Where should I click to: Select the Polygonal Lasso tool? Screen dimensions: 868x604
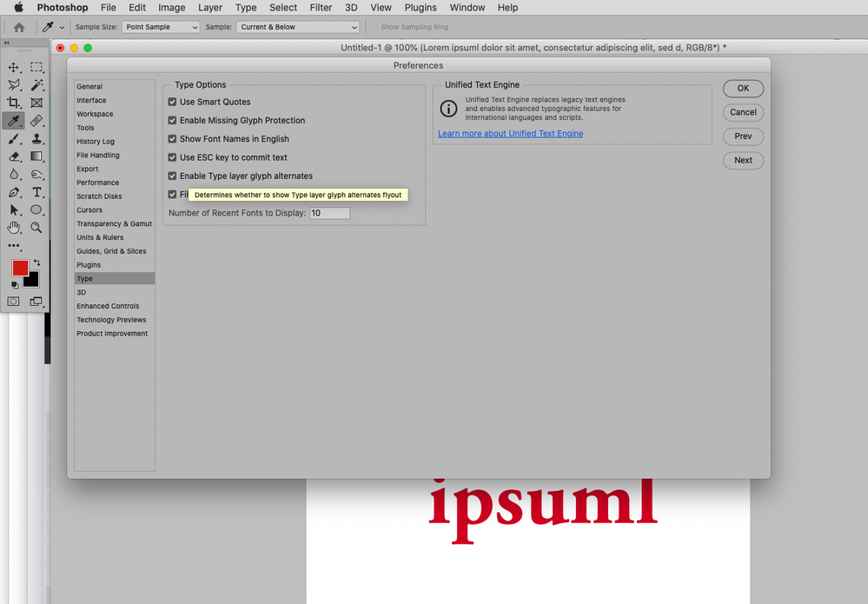(x=13, y=84)
